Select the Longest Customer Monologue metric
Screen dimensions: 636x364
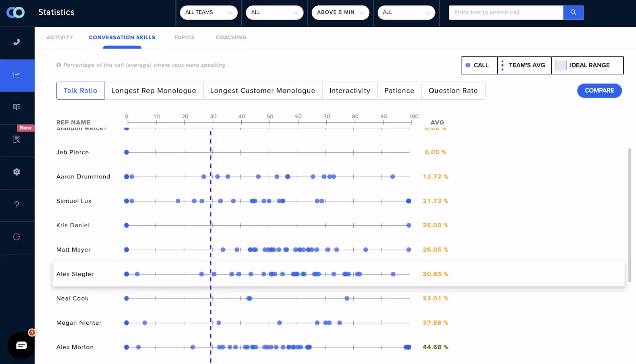point(263,91)
